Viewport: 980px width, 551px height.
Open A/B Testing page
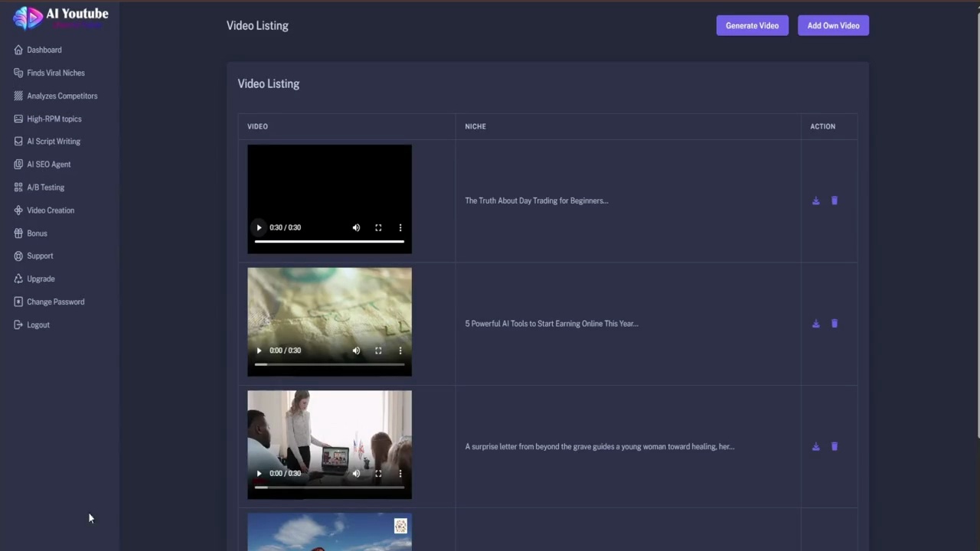tap(46, 187)
